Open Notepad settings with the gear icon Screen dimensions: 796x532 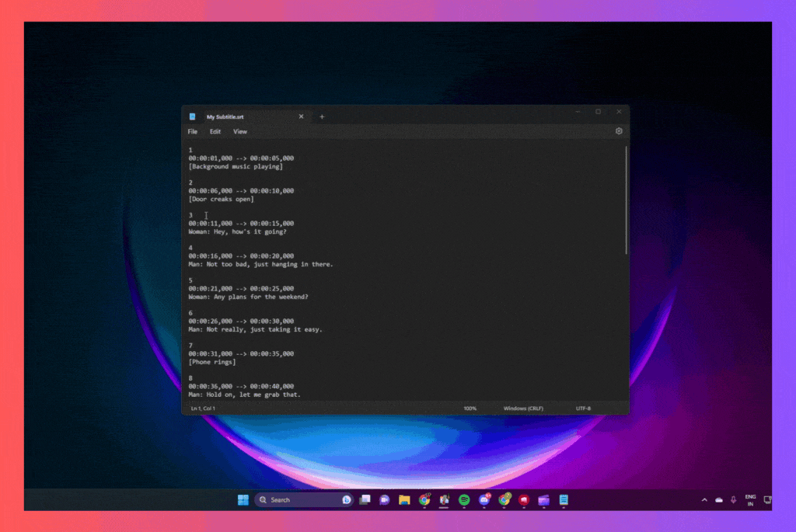coord(619,131)
